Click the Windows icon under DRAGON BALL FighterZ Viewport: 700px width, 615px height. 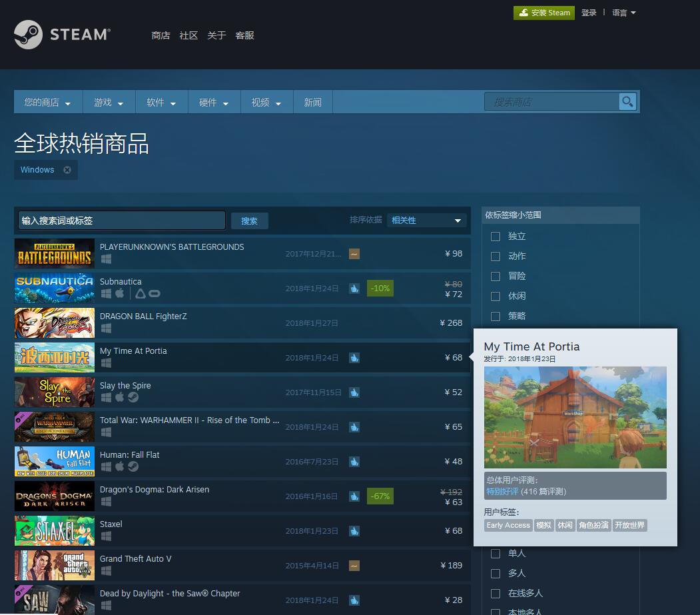[106, 328]
